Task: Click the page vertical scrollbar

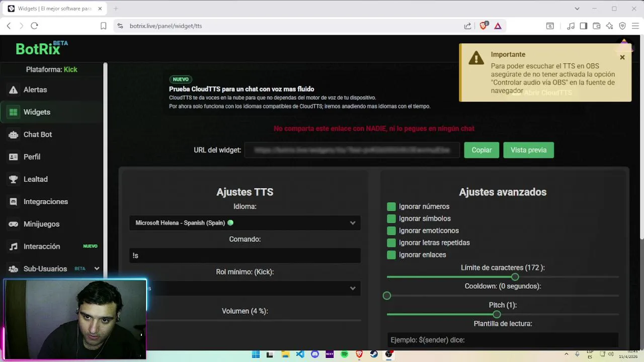Action: pos(641,137)
